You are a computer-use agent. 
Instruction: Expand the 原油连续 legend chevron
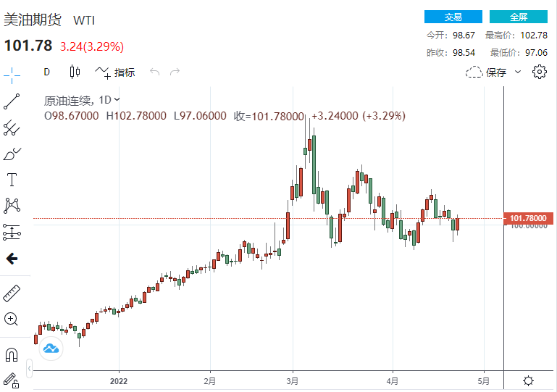tap(117, 100)
